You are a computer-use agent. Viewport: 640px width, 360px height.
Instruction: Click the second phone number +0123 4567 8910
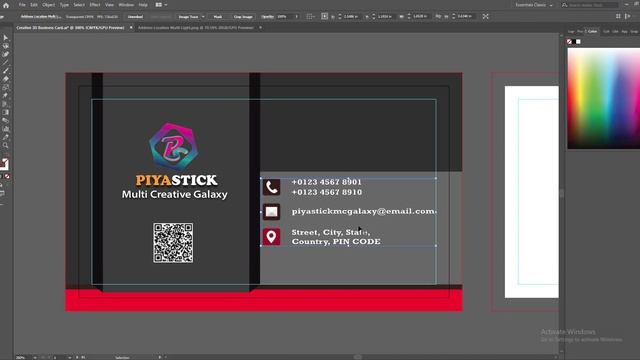pos(327,192)
